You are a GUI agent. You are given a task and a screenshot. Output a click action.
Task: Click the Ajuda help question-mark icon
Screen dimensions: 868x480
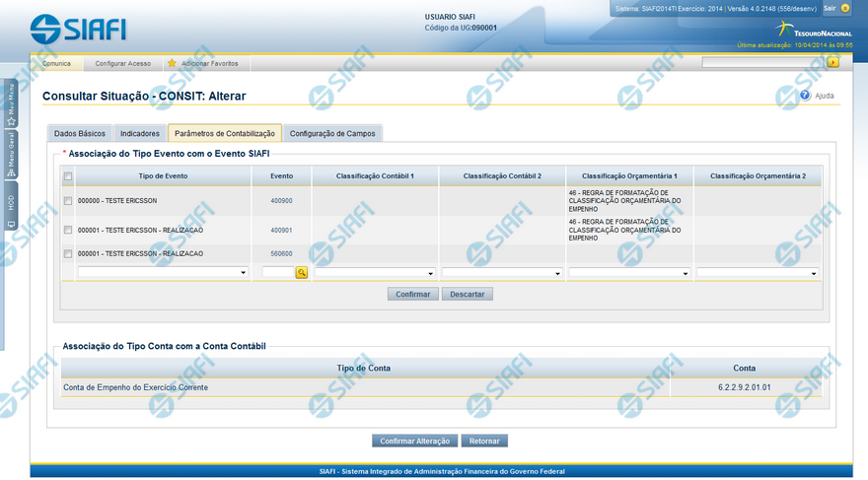point(805,96)
